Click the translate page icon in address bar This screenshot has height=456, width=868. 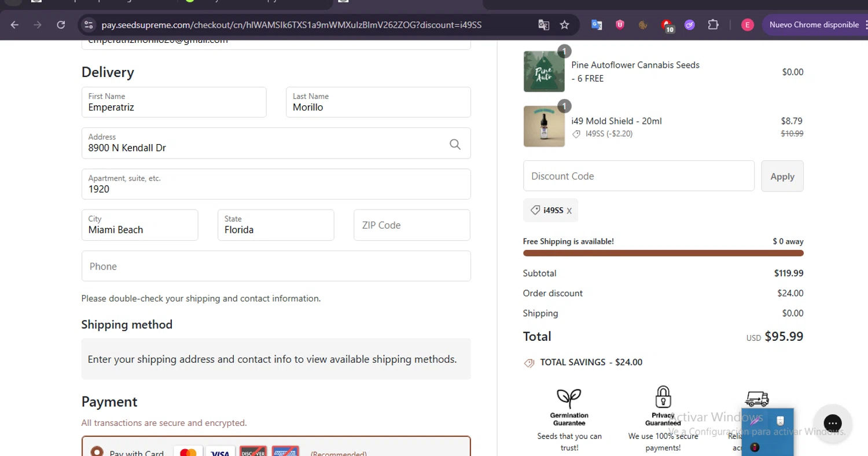[x=543, y=25]
